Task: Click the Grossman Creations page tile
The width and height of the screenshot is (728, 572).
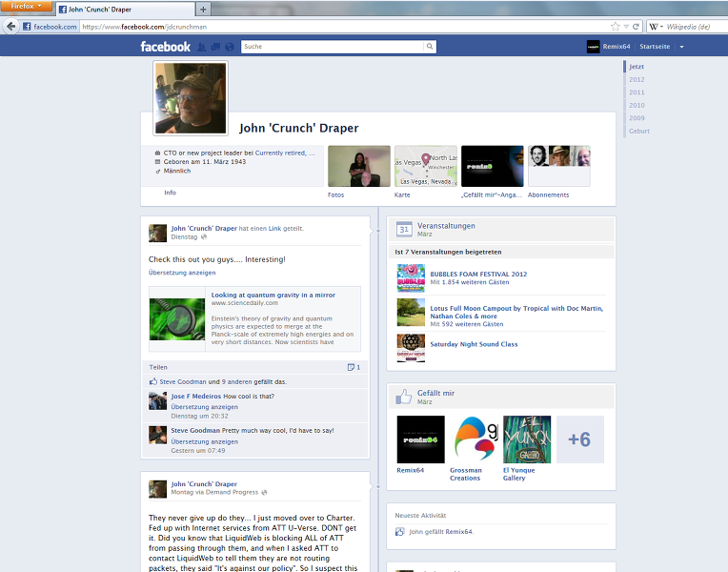Action: tap(474, 439)
